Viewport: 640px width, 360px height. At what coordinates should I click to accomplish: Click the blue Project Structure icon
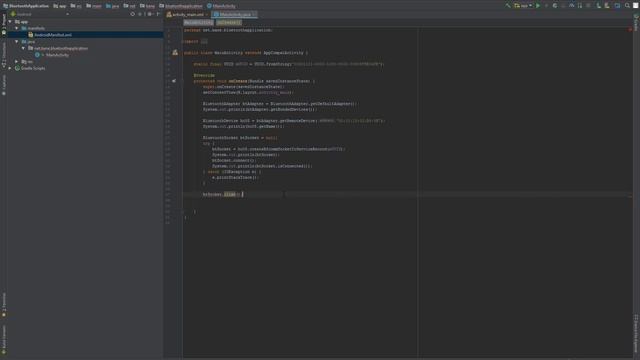coord(618,6)
